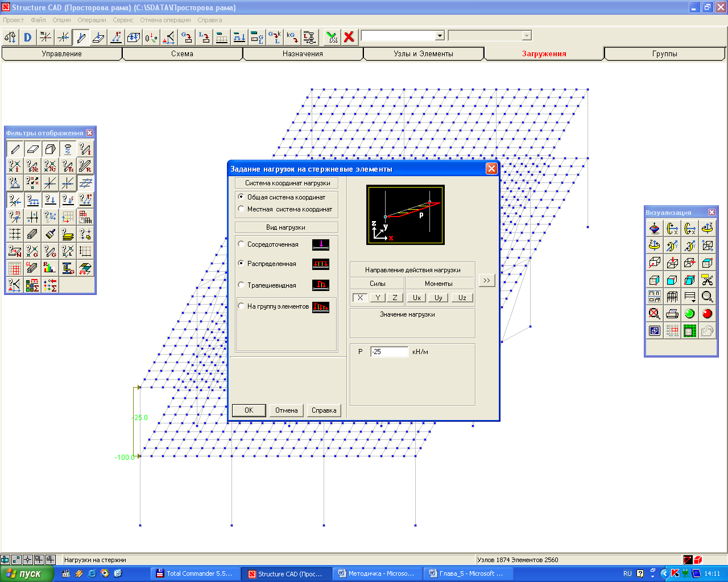Open the disabled second toolbar combo box
This screenshot has height=582, width=728.
527,36
